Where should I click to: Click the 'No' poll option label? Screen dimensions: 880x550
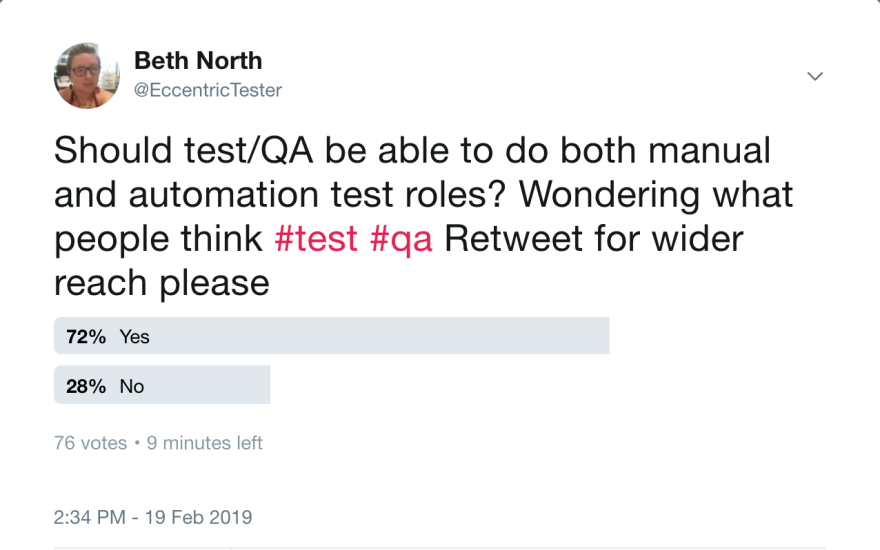coord(132,386)
